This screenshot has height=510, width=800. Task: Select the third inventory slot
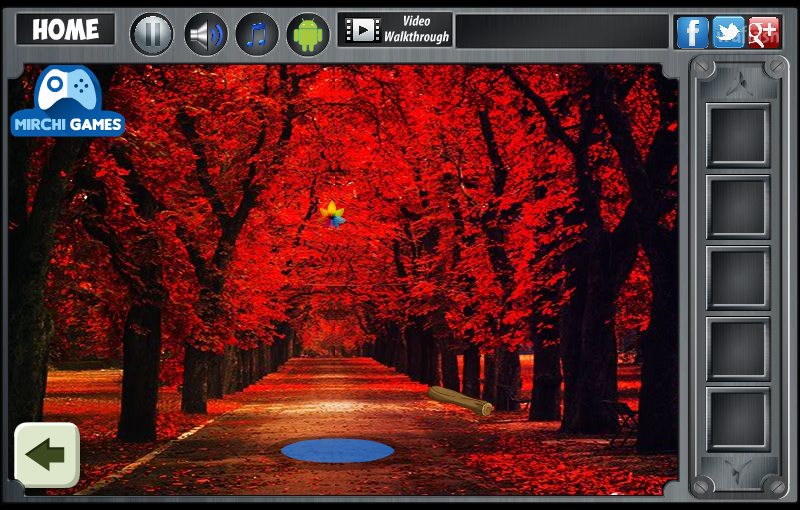738,278
